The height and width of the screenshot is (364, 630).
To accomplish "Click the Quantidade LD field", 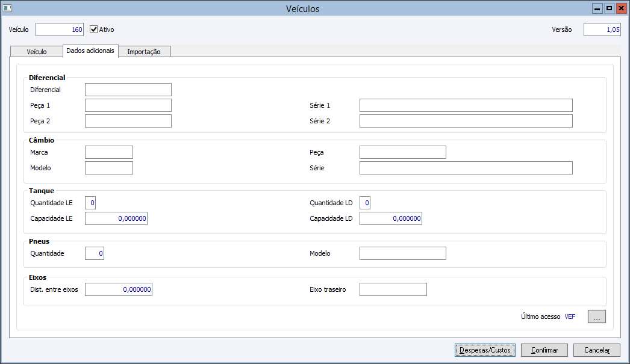I will click(x=365, y=203).
